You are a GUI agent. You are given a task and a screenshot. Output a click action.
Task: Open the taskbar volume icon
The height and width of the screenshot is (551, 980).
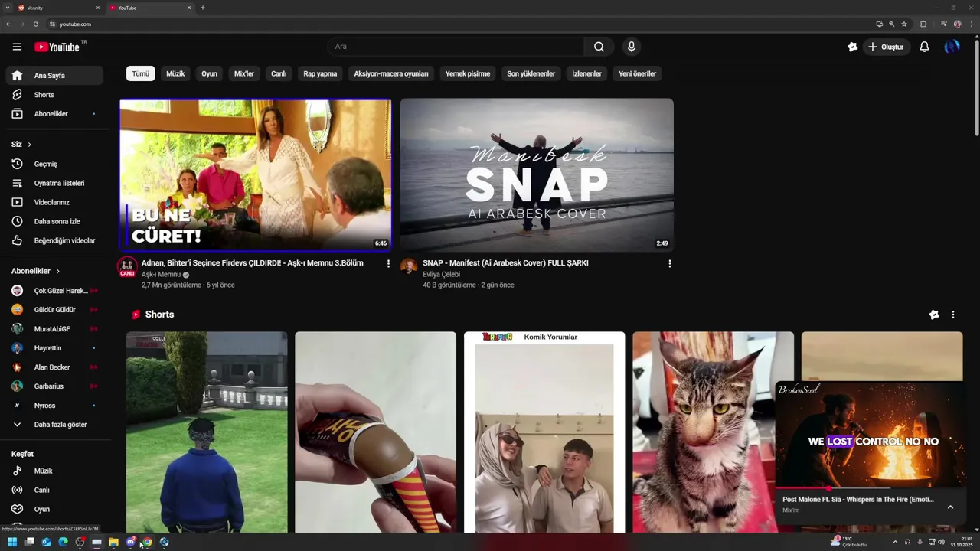[x=942, y=542]
